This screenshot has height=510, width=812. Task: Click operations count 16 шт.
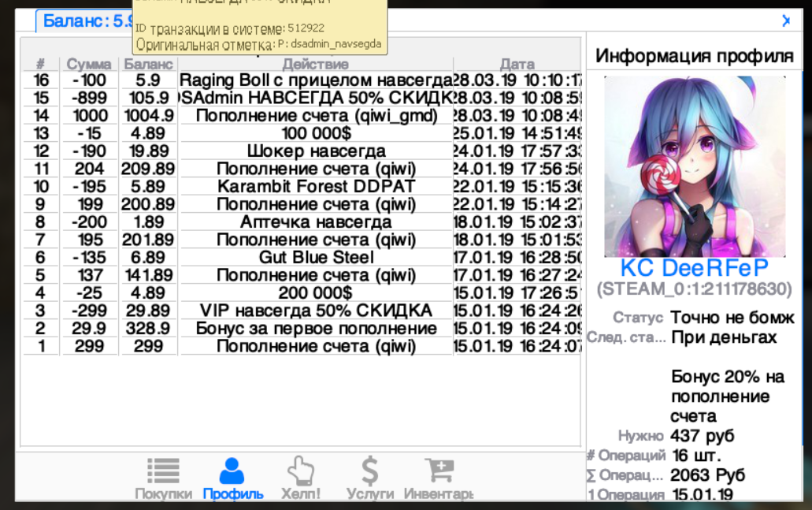[696, 456]
